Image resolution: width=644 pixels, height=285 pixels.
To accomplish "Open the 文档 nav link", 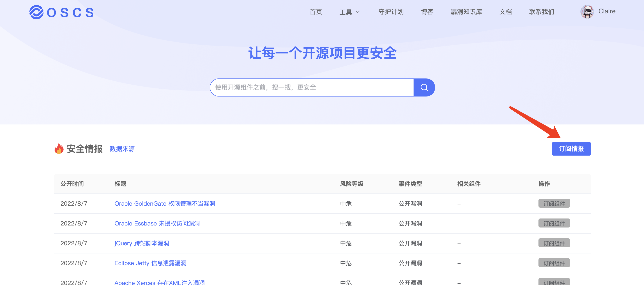I will tap(505, 12).
